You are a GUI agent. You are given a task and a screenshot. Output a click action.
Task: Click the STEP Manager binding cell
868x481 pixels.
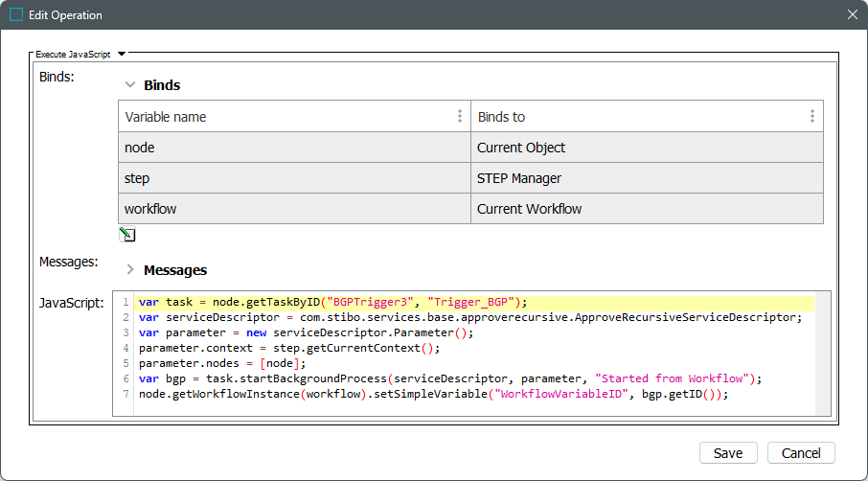[647, 178]
